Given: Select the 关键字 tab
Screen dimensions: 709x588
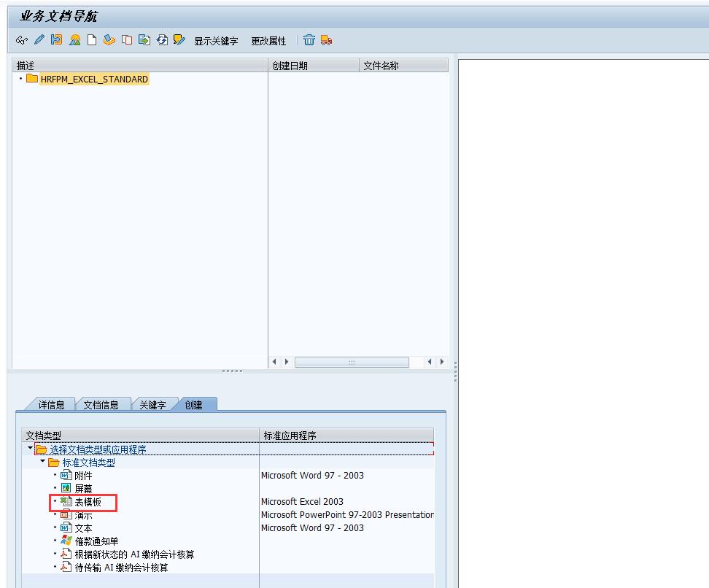Looking at the screenshot, I should tap(152, 405).
